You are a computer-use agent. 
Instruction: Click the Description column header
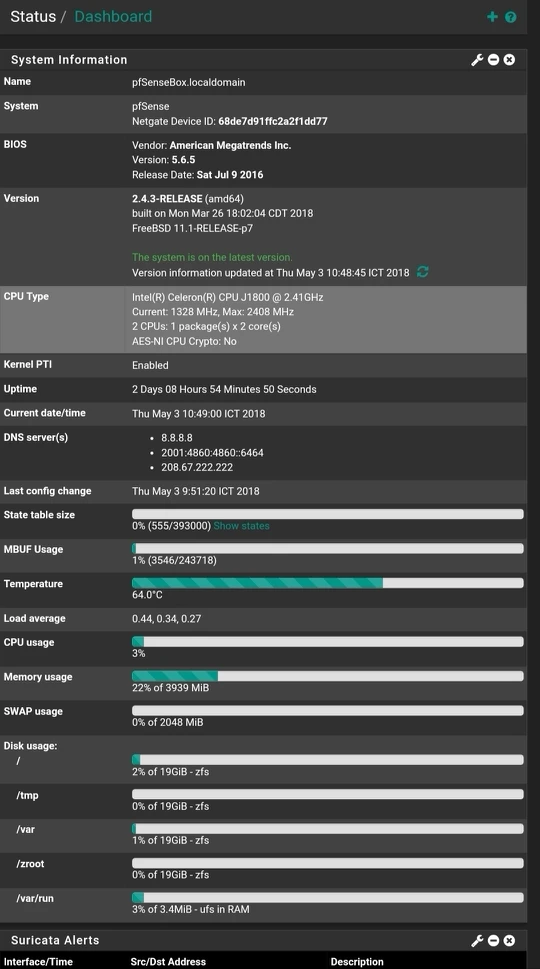(x=357, y=962)
